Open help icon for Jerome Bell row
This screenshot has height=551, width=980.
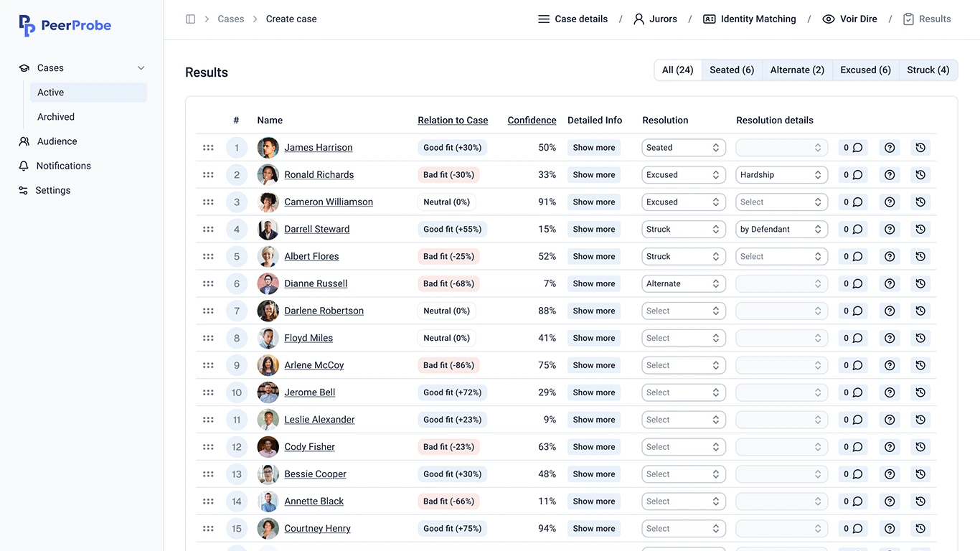pos(890,393)
